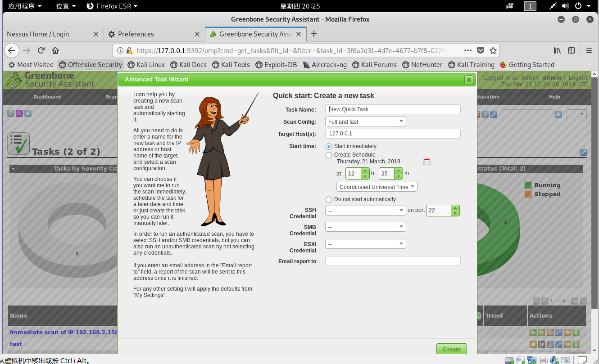Click the wrench icon above status chart

[583, 153]
